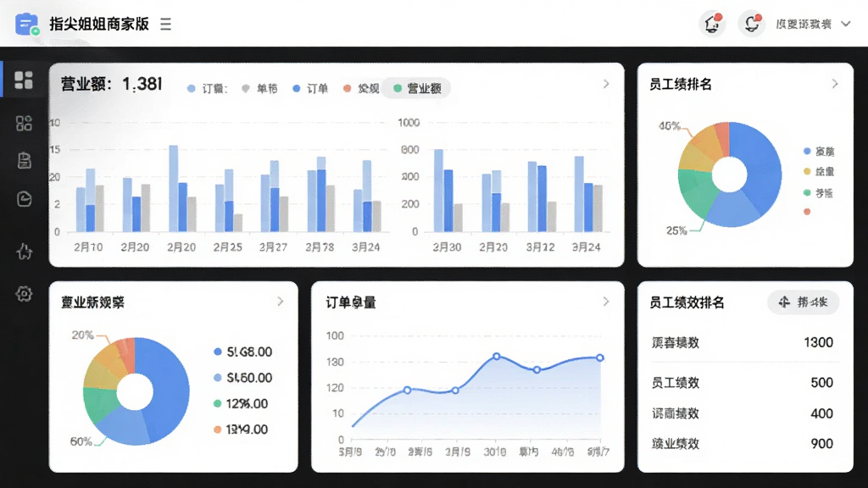This screenshot has height=488, width=868.
Task: Click the 营业额 value 1.381
Action: coord(142,84)
